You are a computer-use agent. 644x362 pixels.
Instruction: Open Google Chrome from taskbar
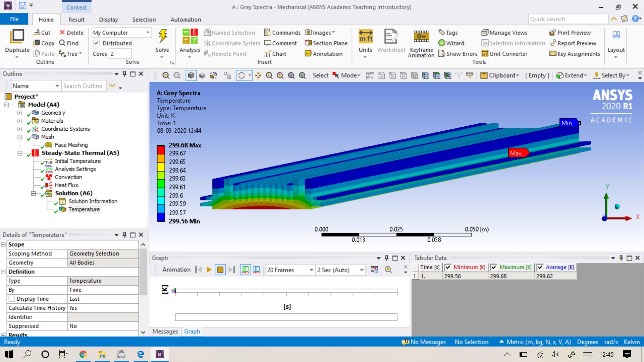[x=83, y=354]
